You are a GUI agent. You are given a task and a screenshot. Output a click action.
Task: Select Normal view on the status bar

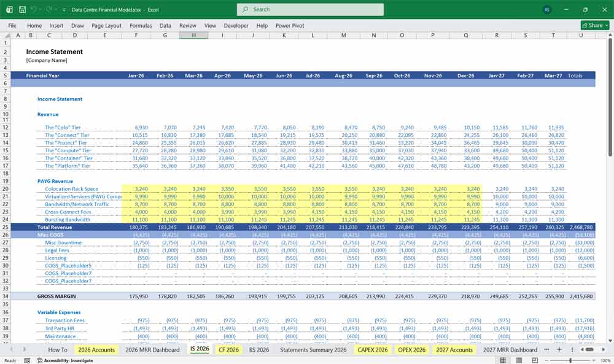coord(503,359)
